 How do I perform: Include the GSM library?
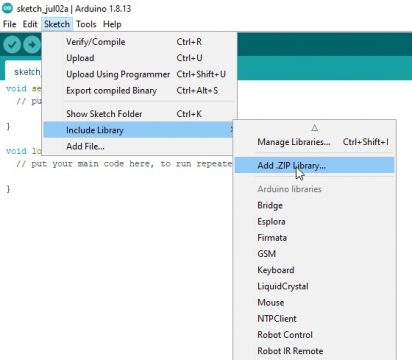(x=315, y=254)
